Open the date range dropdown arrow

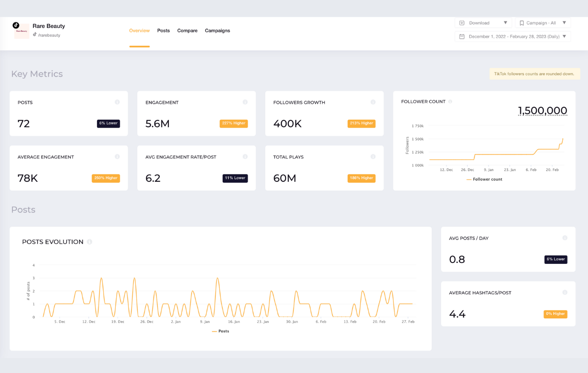click(564, 36)
